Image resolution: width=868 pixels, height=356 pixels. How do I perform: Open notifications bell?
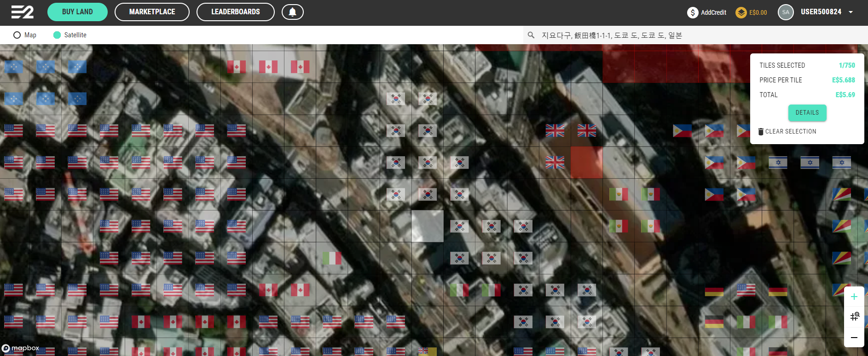292,12
